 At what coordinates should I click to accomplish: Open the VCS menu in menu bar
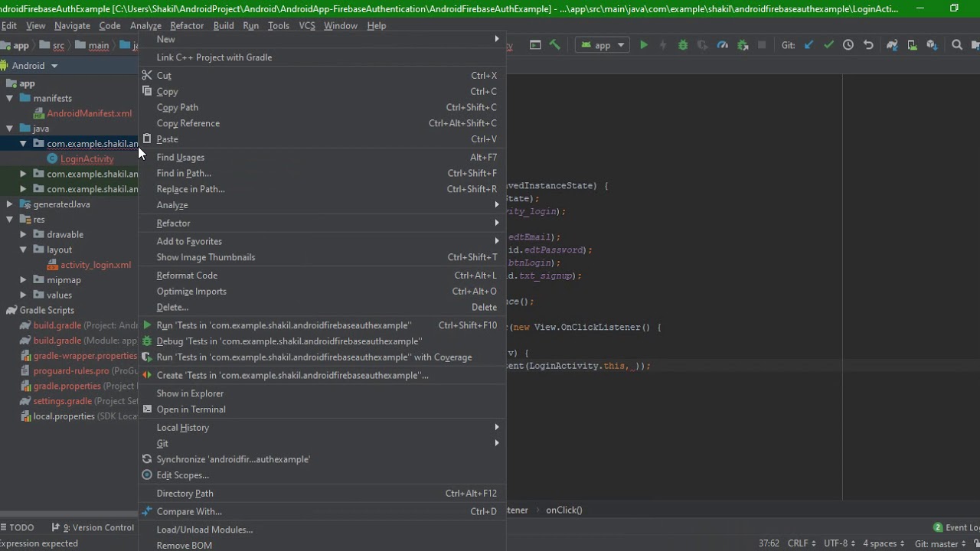coord(307,25)
